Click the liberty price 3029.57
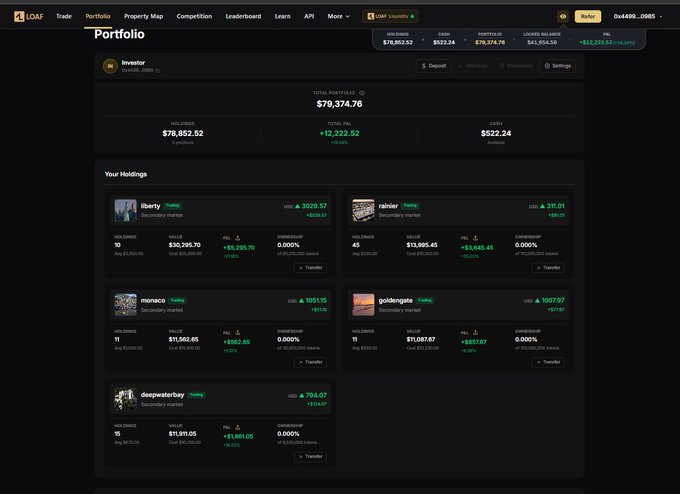Screen dimensions: 680x494 (x=314, y=206)
